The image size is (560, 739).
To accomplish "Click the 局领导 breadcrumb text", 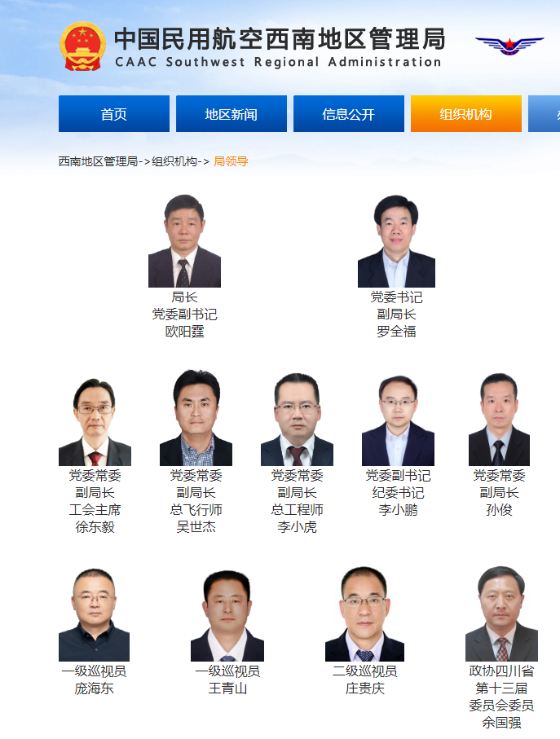I will tap(231, 161).
